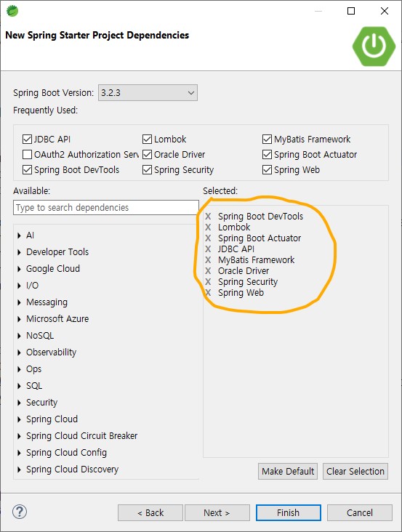Select 'Spring Web' text in Selected list
Screen dimensions: 402x532
(241, 292)
